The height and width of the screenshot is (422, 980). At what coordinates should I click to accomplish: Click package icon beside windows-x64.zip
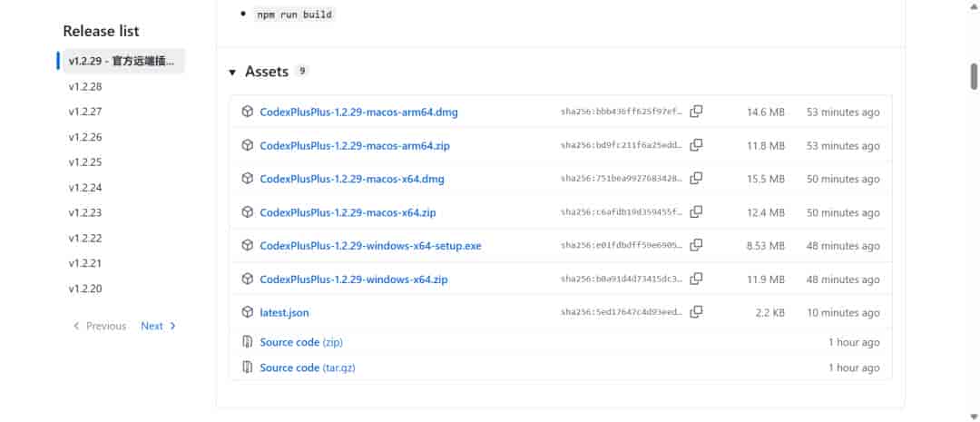pos(248,279)
